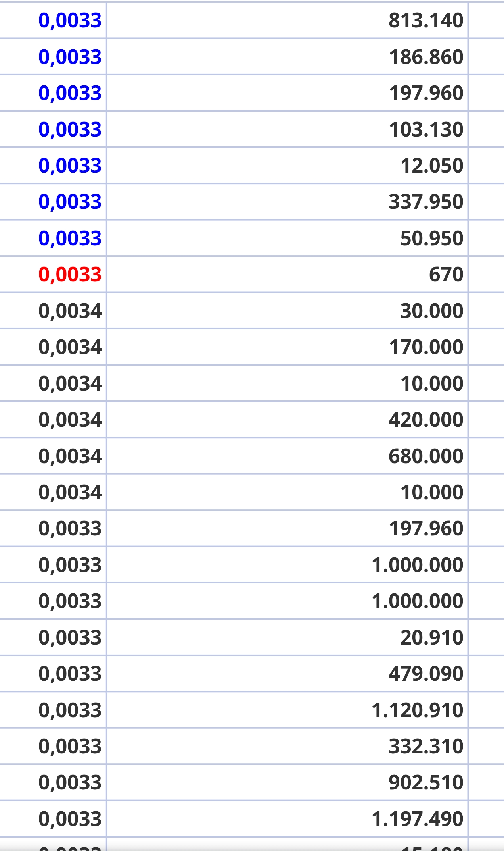
Task: Select the 902.510 volume cell
Action: click(x=287, y=783)
